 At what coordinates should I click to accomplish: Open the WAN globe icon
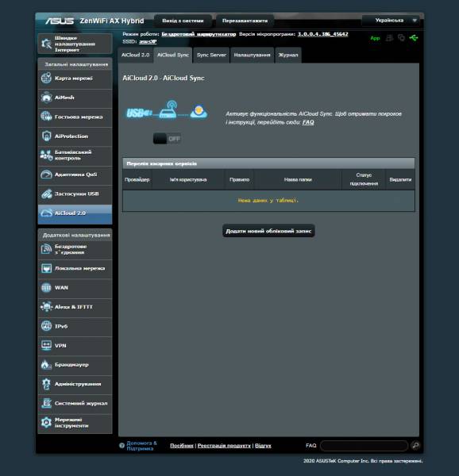[x=46, y=287]
